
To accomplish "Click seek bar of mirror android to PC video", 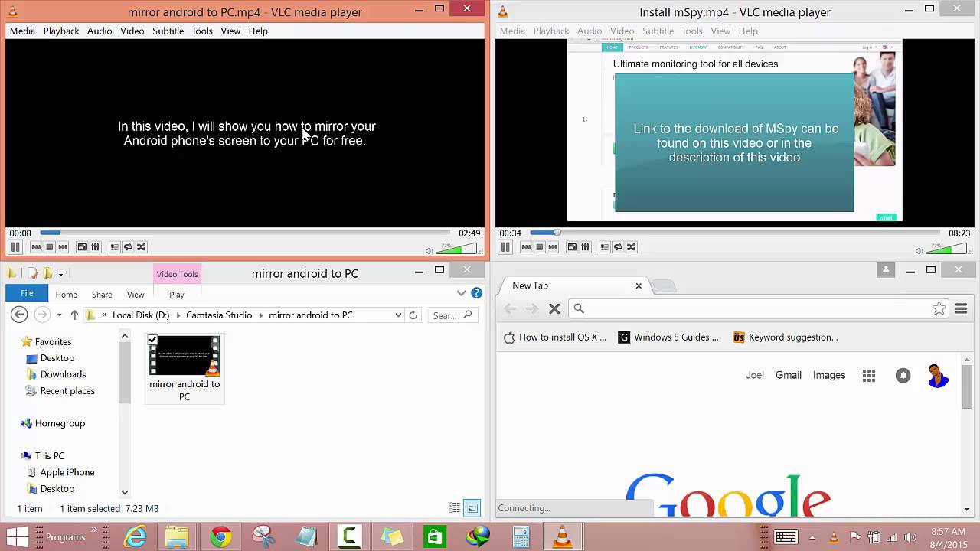I will pyautogui.click(x=245, y=233).
